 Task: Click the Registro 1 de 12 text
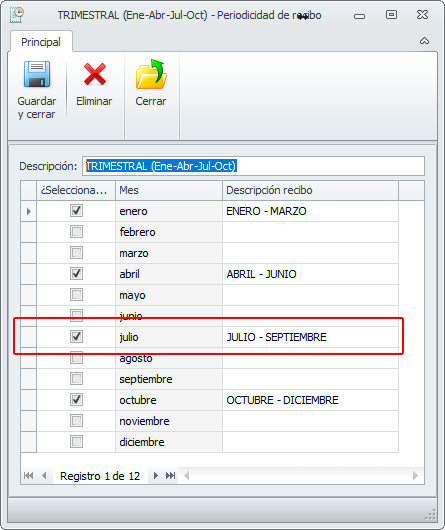point(100,476)
